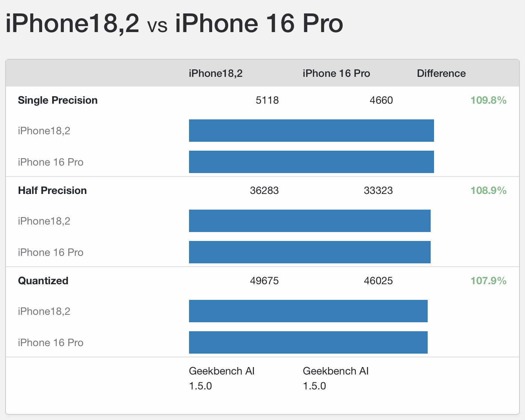Viewport: 525px width, 420px height.
Task: Click the Single Precision score 4660
Action: [381, 100]
